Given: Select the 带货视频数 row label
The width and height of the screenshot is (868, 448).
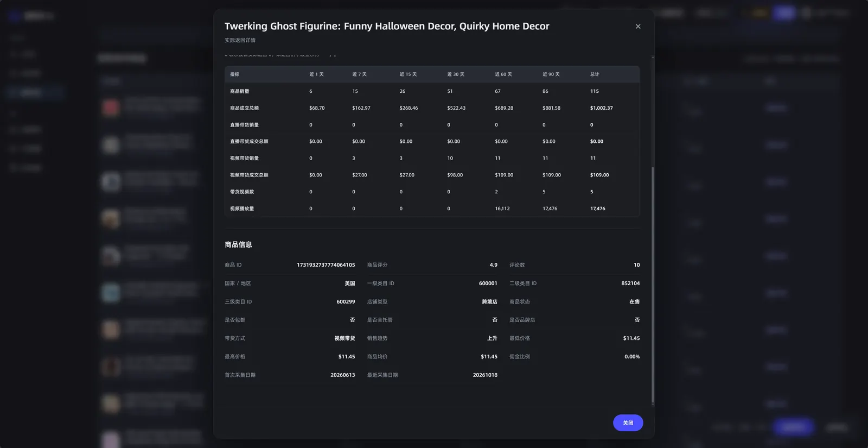Looking at the screenshot, I should click(242, 192).
